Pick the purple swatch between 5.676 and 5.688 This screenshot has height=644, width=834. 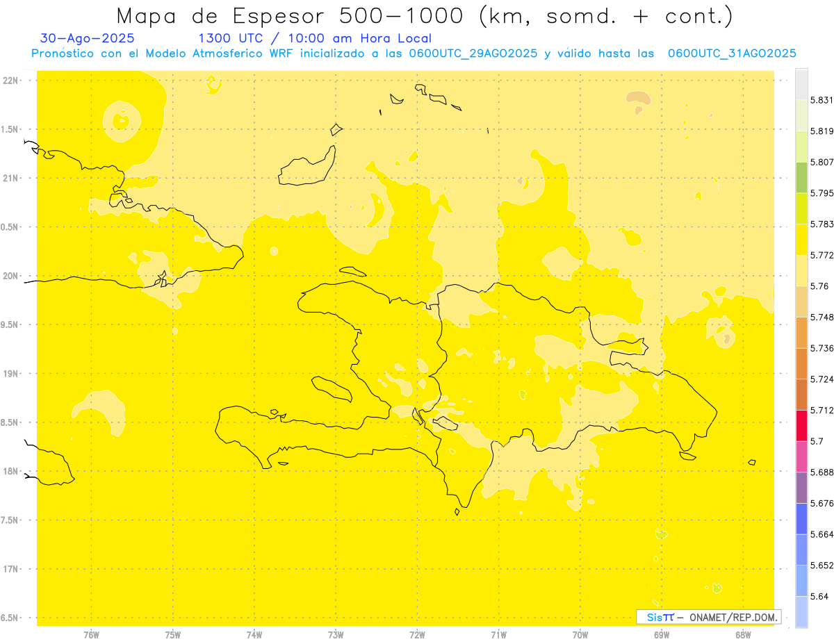click(801, 488)
